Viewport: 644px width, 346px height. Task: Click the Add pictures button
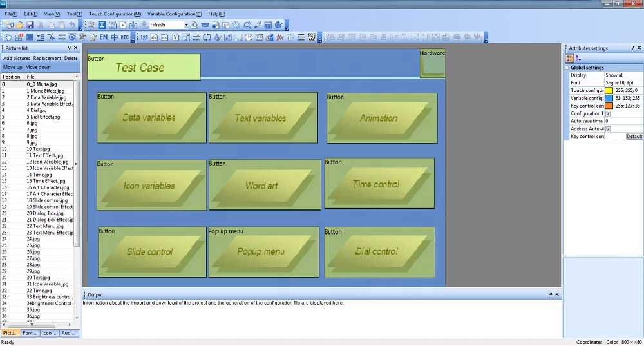(x=17, y=58)
